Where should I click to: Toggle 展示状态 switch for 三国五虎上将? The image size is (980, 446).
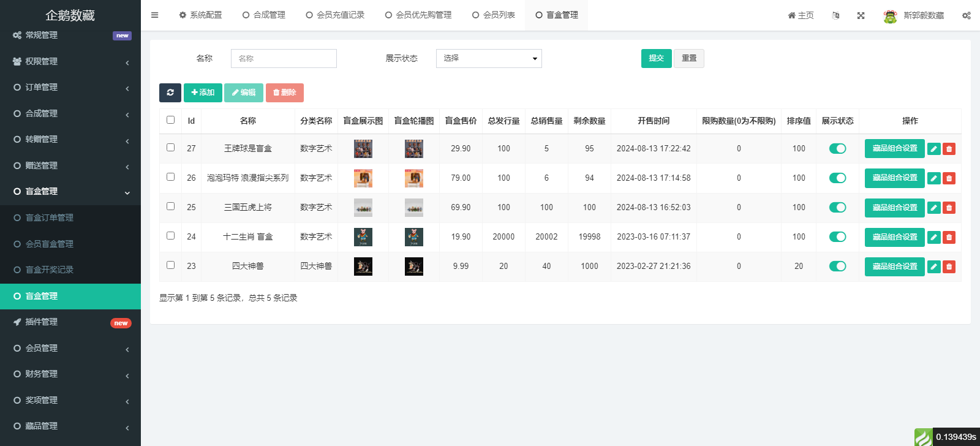pyautogui.click(x=837, y=207)
